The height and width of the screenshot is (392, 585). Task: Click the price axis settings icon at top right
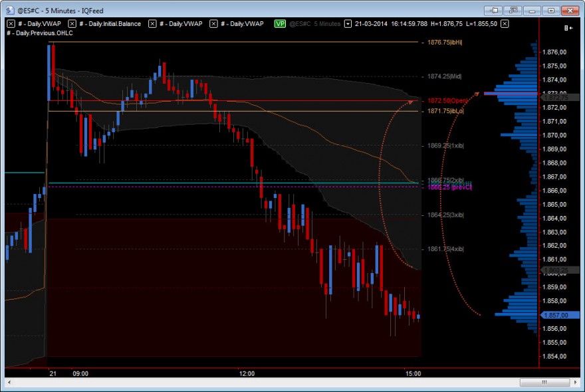point(568,28)
